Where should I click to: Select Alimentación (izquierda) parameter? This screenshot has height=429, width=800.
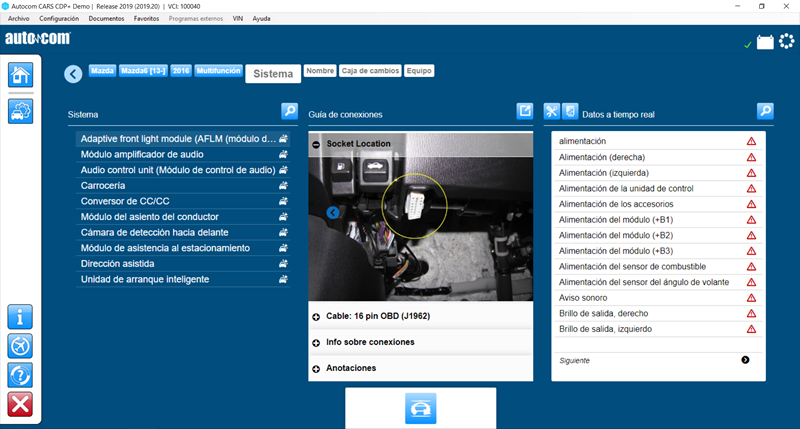click(x=658, y=173)
